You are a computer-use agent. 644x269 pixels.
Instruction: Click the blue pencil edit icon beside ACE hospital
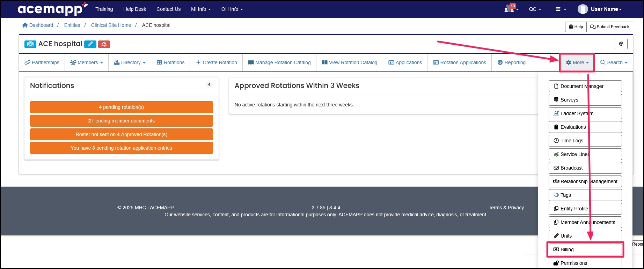point(90,44)
